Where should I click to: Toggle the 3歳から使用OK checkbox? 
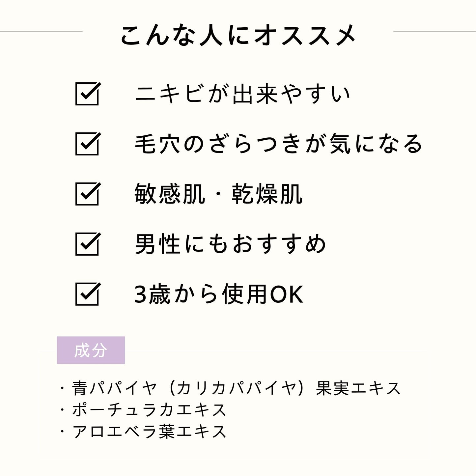click(87, 294)
